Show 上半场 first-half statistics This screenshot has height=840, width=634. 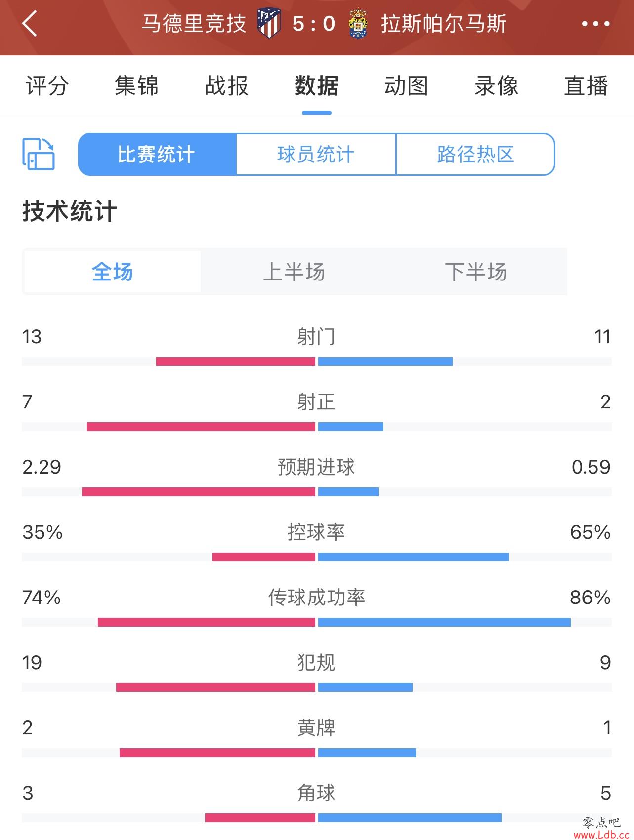click(x=294, y=272)
